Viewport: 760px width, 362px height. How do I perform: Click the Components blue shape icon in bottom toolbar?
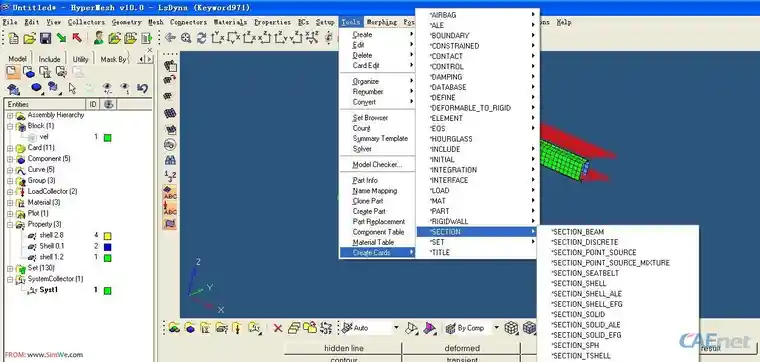tap(190, 328)
